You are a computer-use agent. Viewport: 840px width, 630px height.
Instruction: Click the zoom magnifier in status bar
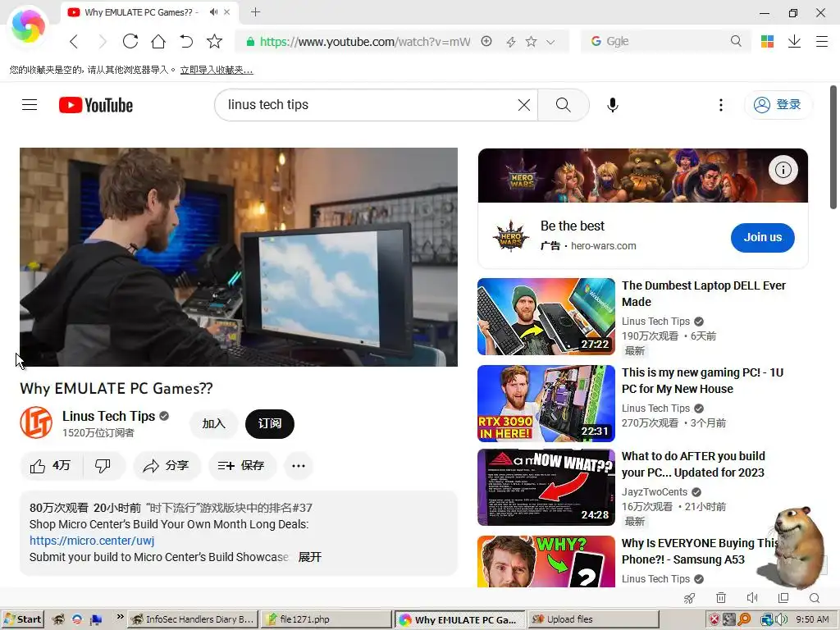pyautogui.click(x=815, y=598)
